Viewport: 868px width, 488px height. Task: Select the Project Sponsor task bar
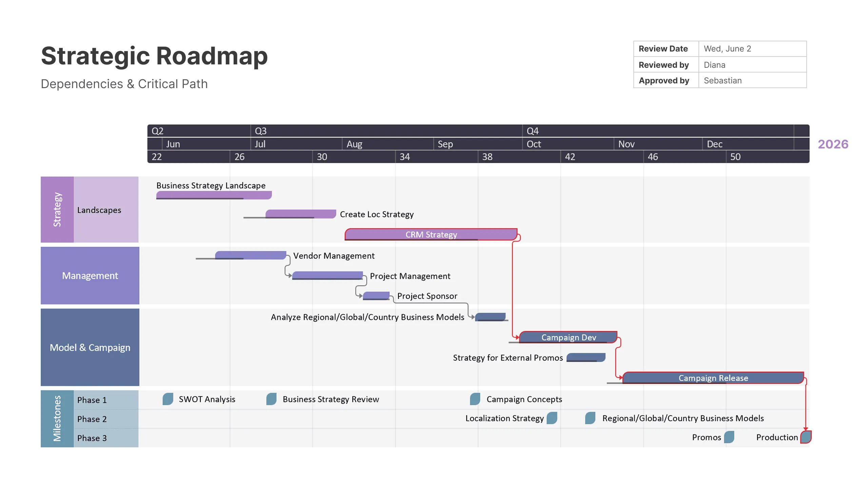point(376,296)
